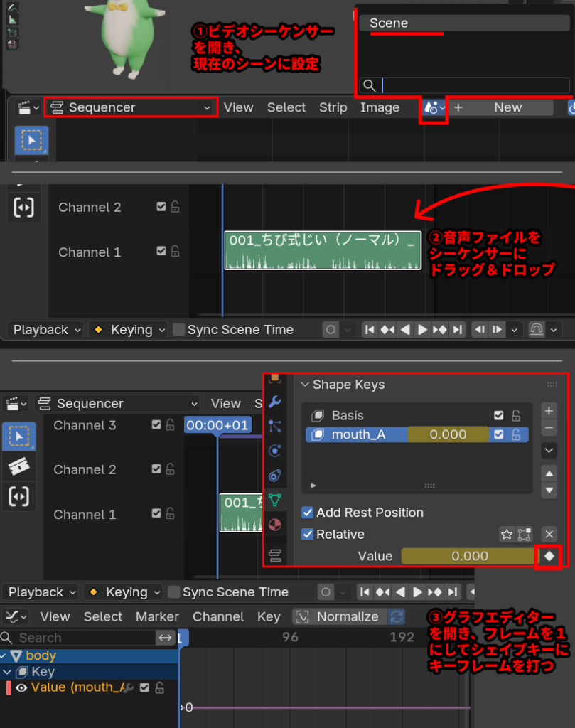Screen dimensions: 575x728
Task: Click the mouth_A shape key value slider
Action: 448,434
